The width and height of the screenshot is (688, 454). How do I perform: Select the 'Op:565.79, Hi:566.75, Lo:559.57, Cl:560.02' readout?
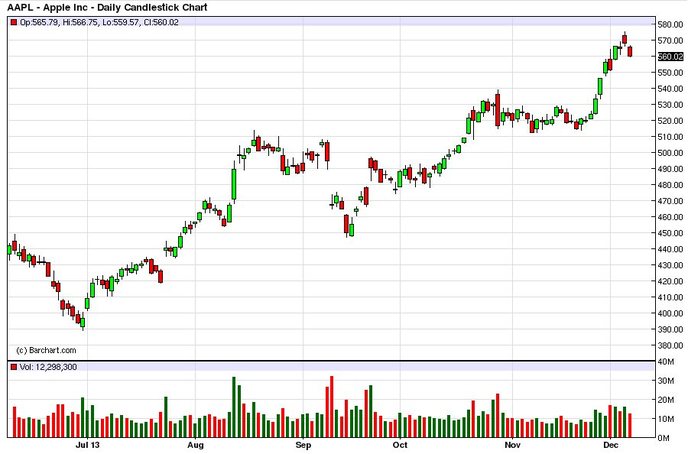coord(99,22)
